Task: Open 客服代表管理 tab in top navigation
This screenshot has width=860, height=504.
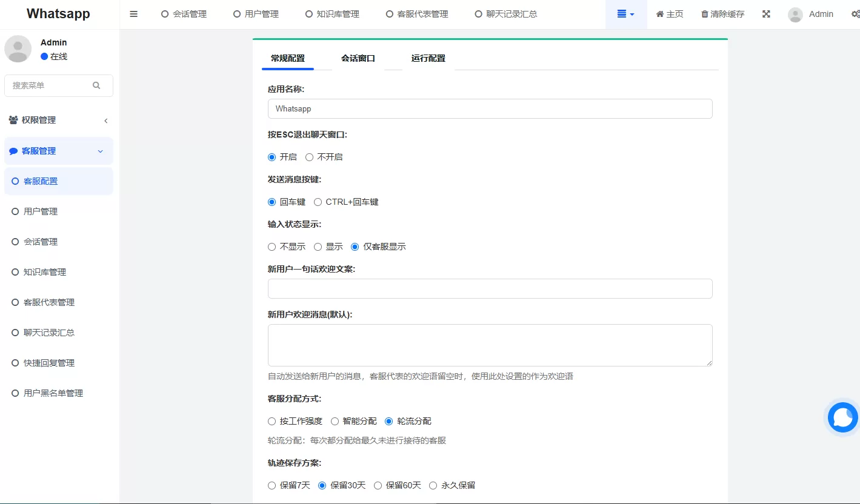Action: pyautogui.click(x=417, y=14)
